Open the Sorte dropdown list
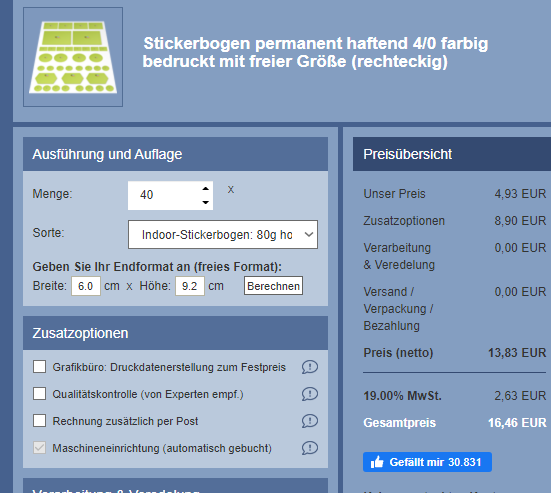 point(223,234)
